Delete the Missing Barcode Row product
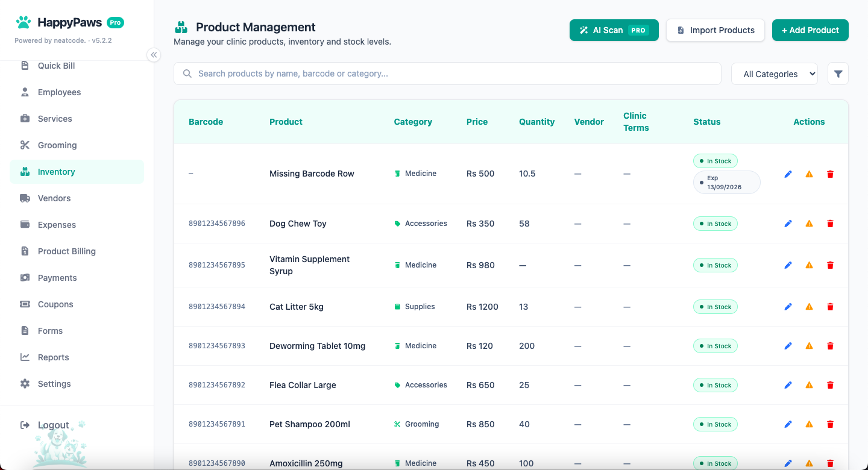Screen dimensions: 868x470 (x=830, y=174)
